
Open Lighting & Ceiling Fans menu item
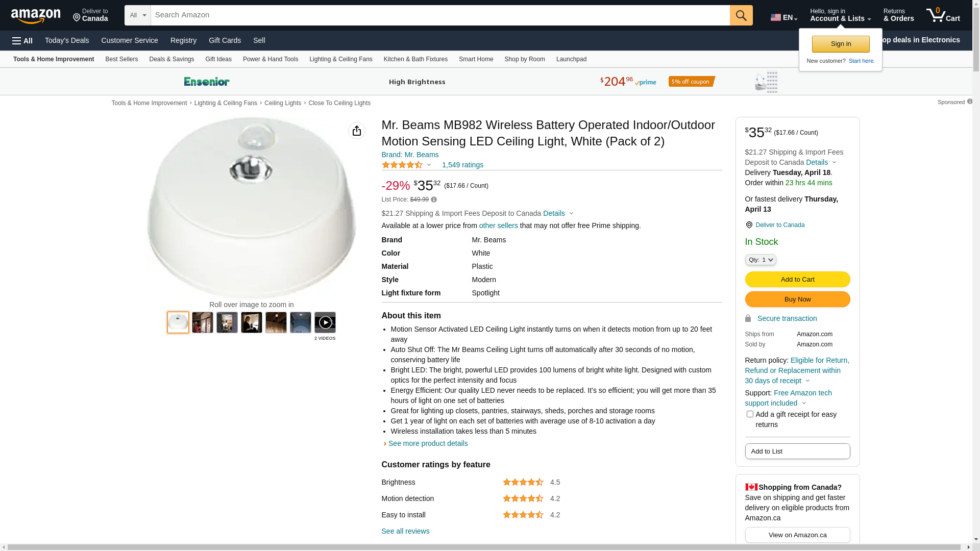(x=340, y=59)
